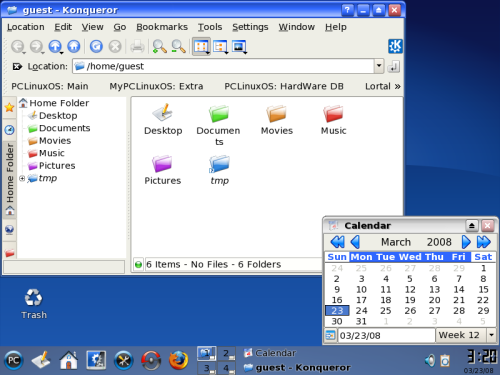Image resolution: width=500 pixels, height=375 pixels.
Task: Switch to Tree View mode icon
Action: [220, 46]
